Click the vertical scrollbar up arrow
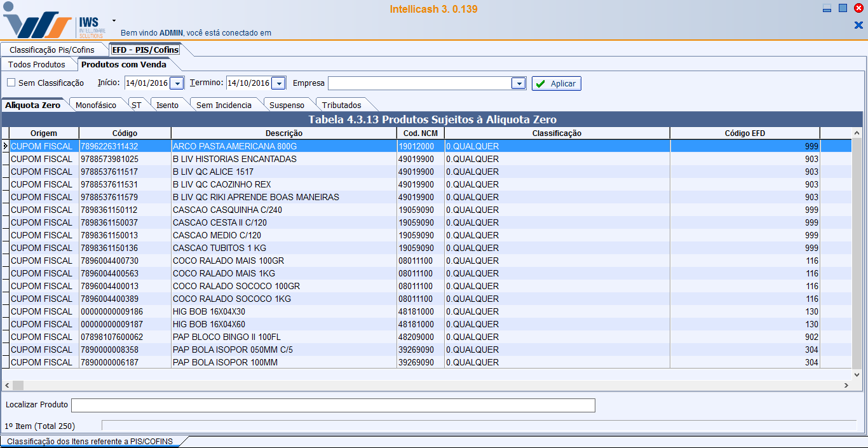 pyautogui.click(x=857, y=133)
